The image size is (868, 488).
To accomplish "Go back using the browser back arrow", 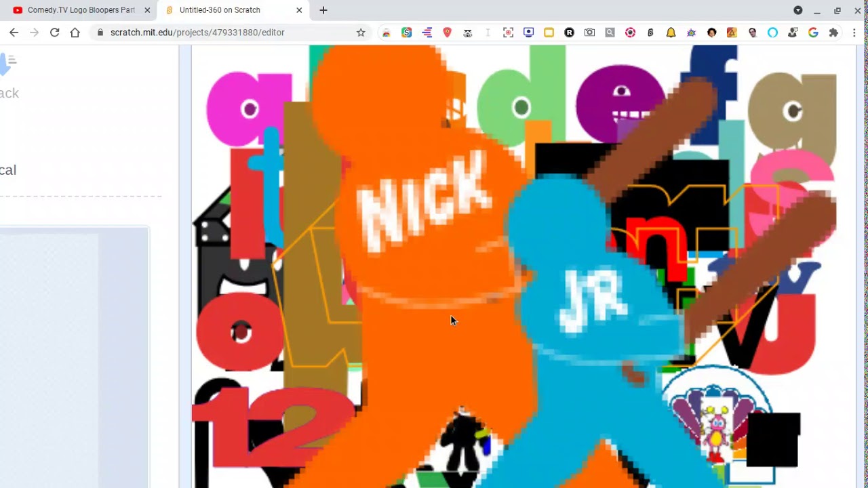I will point(14,33).
